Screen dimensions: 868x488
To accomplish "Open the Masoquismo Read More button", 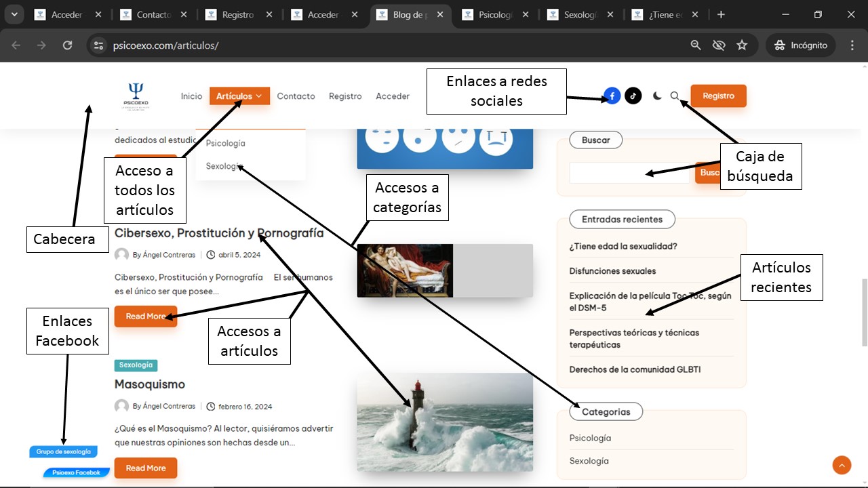I will point(146,468).
